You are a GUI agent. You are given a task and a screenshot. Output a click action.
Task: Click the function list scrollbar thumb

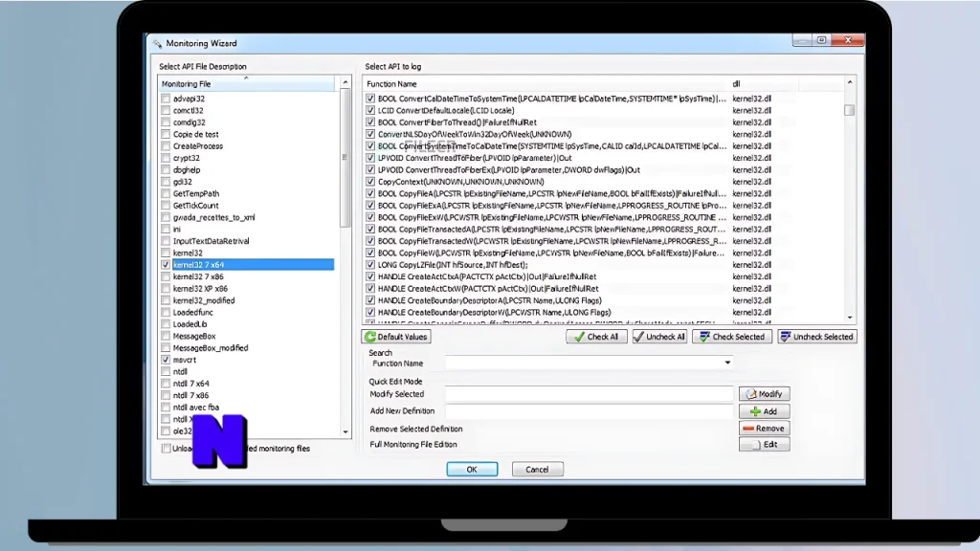coord(850,110)
